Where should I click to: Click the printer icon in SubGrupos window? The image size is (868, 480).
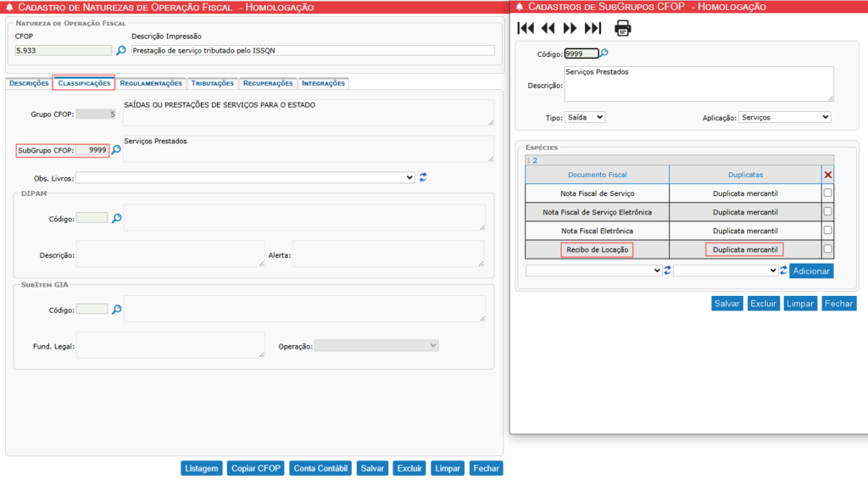click(623, 28)
